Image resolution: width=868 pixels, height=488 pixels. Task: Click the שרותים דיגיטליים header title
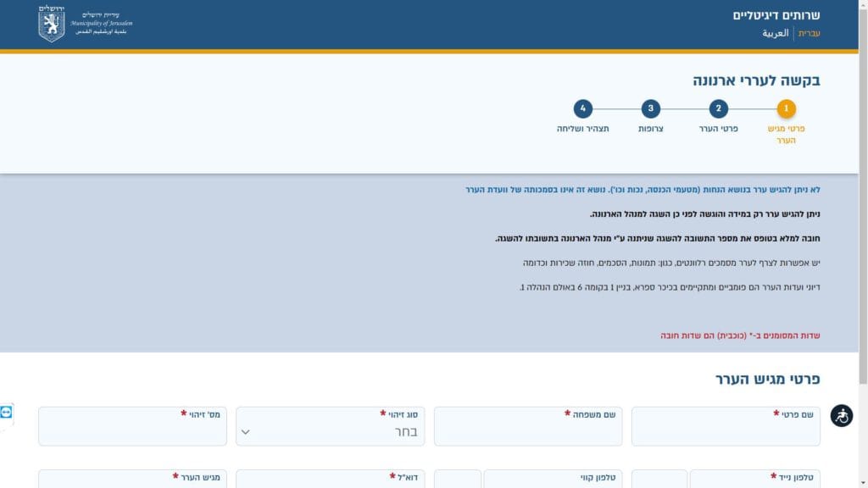(x=776, y=15)
